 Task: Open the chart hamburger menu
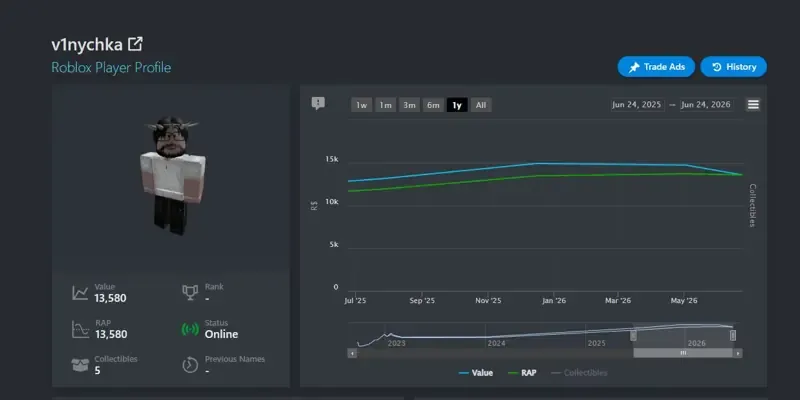point(753,105)
